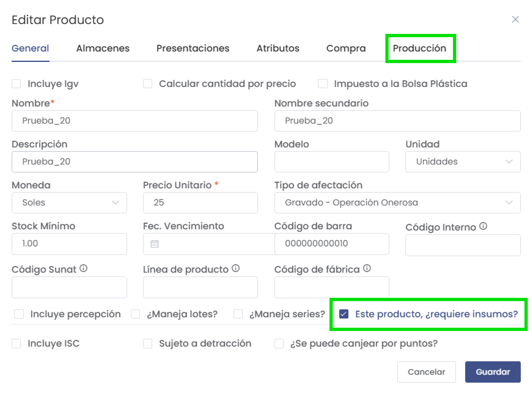Enable the Incluye Igv checkbox

coord(16,84)
